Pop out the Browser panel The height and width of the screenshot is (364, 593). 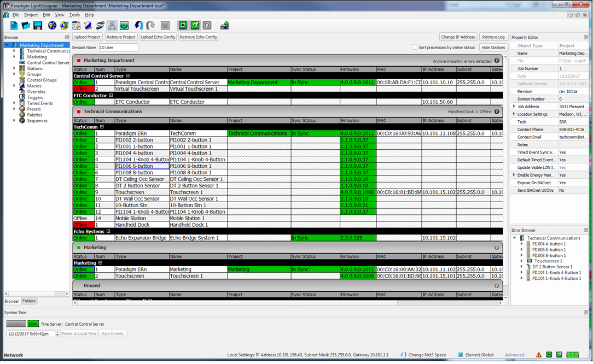click(67, 37)
